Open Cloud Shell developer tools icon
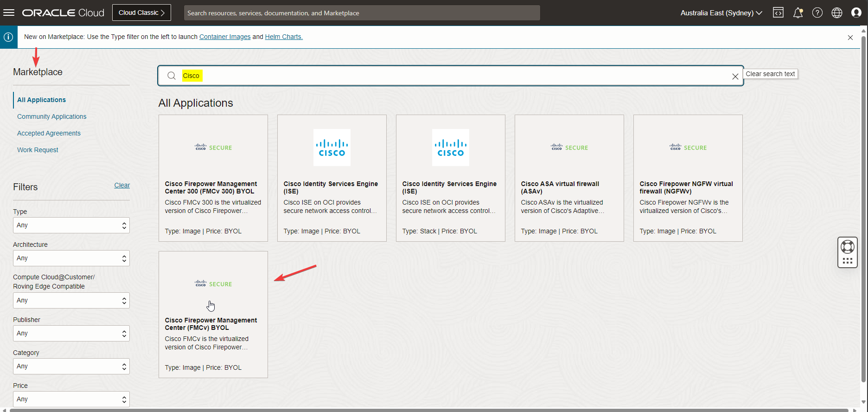 [778, 13]
